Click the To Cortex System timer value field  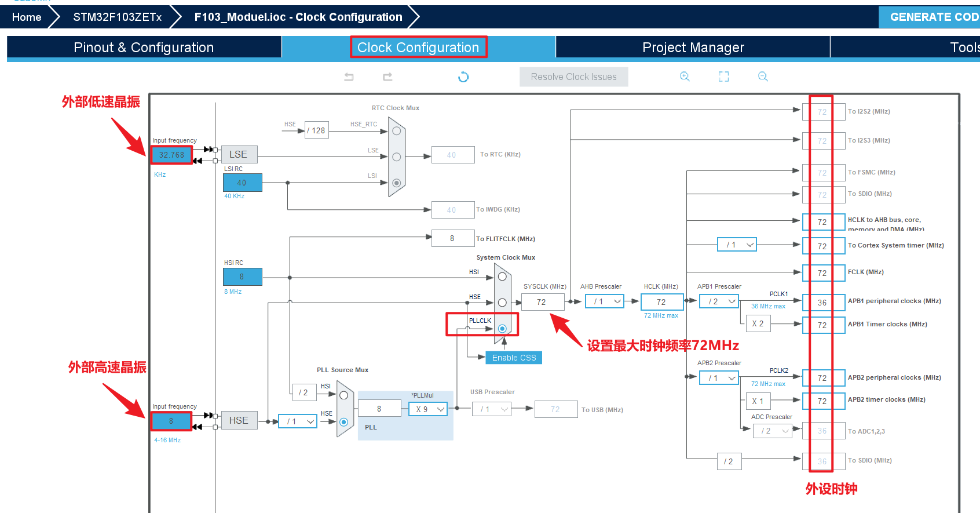(x=823, y=246)
